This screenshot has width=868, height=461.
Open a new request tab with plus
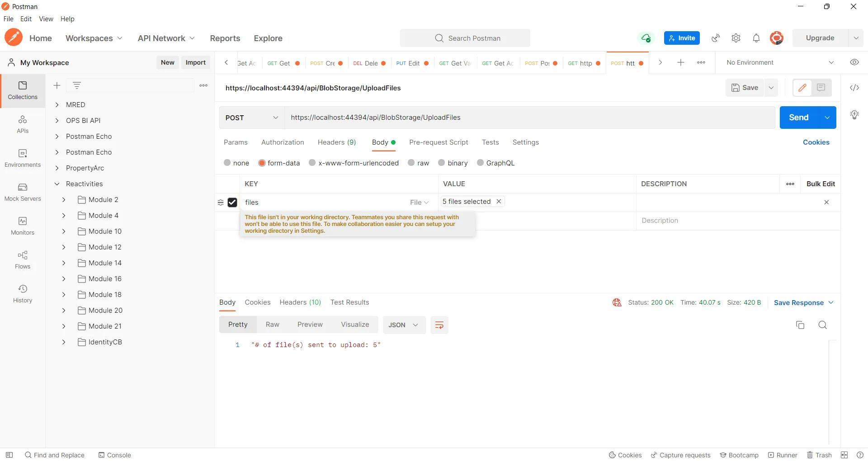pyautogui.click(x=681, y=62)
